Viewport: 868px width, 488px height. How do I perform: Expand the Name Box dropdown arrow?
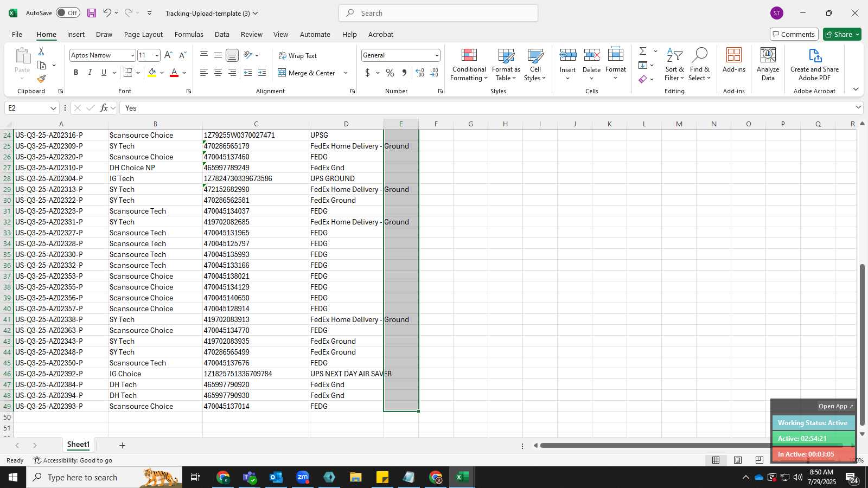coord(53,108)
